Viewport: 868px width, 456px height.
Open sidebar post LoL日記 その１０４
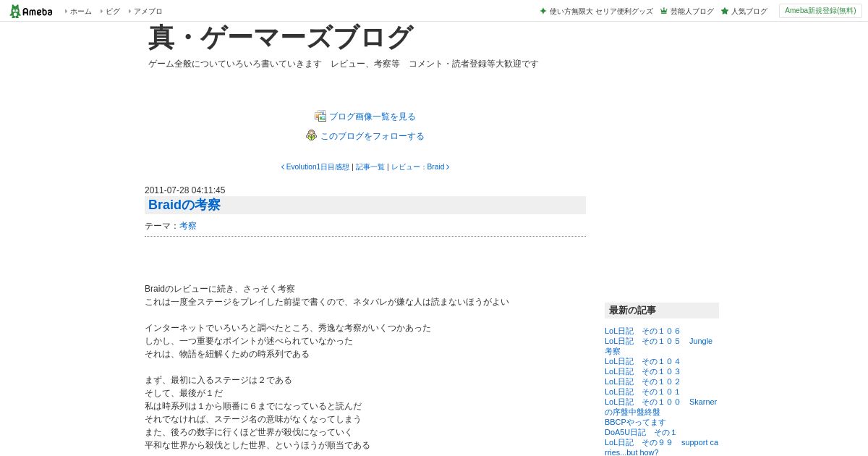642,361
